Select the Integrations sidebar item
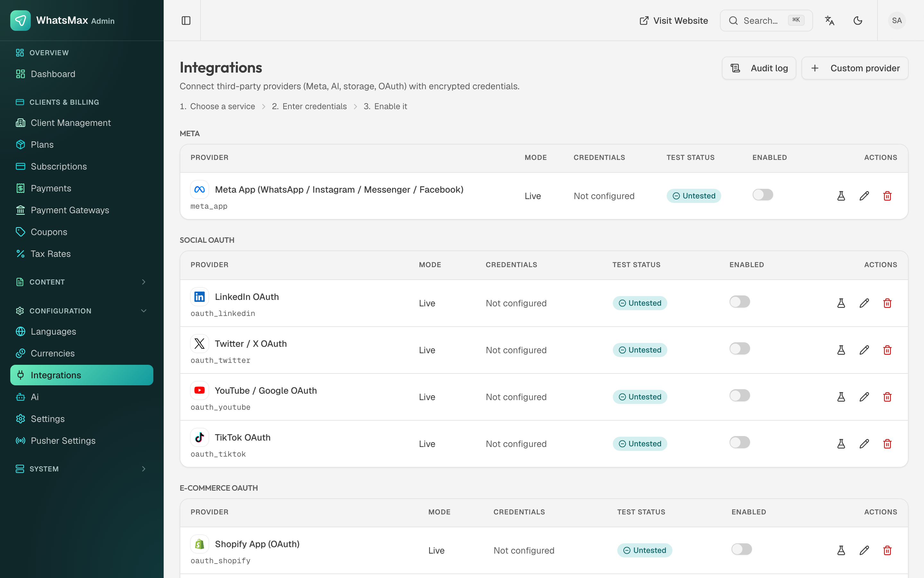Viewport: 924px width, 578px height. click(82, 375)
